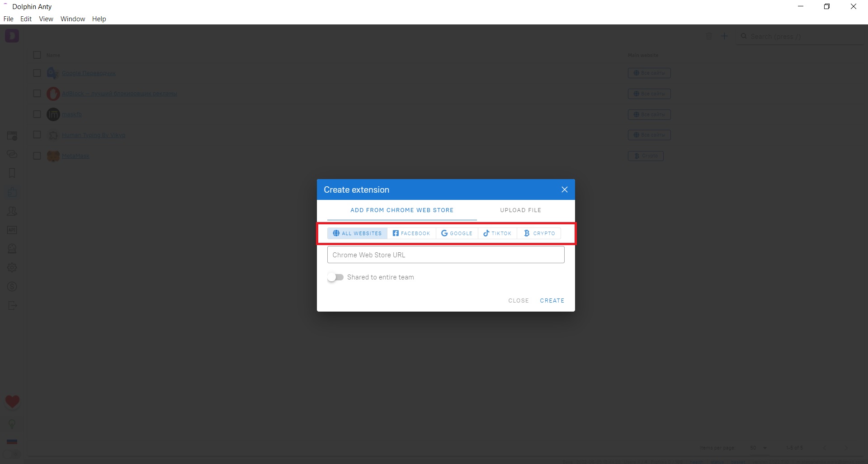Check the checkbox next to MetaMask extension
Viewport: 868px width, 464px height.
(x=37, y=156)
